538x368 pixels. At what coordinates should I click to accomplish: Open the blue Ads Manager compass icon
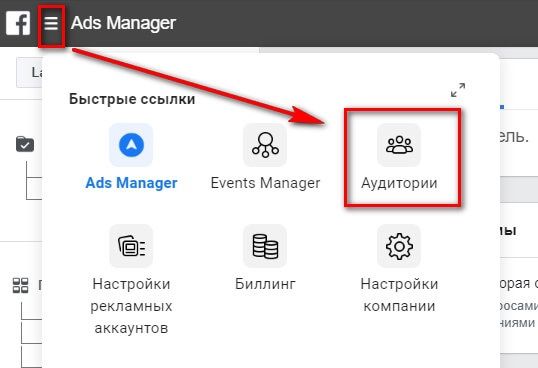(131, 145)
